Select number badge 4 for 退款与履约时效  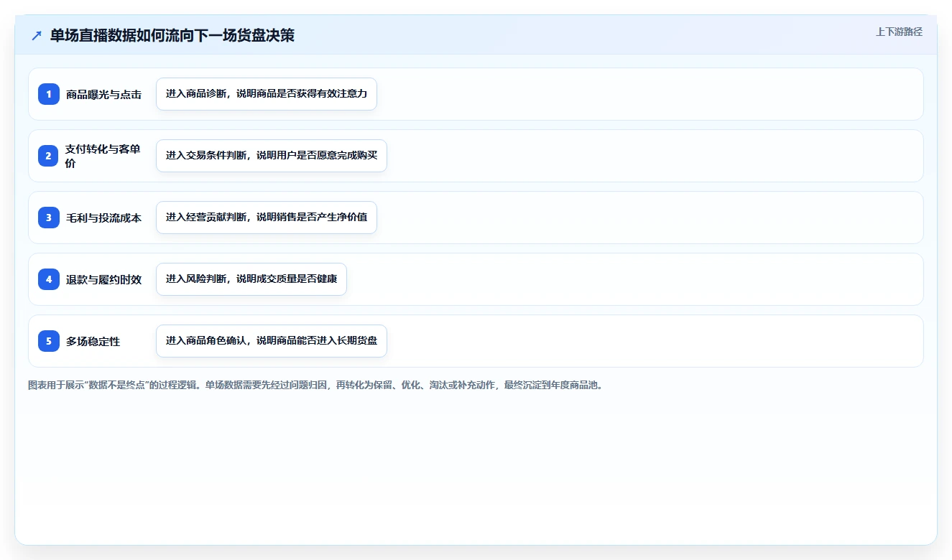point(49,279)
